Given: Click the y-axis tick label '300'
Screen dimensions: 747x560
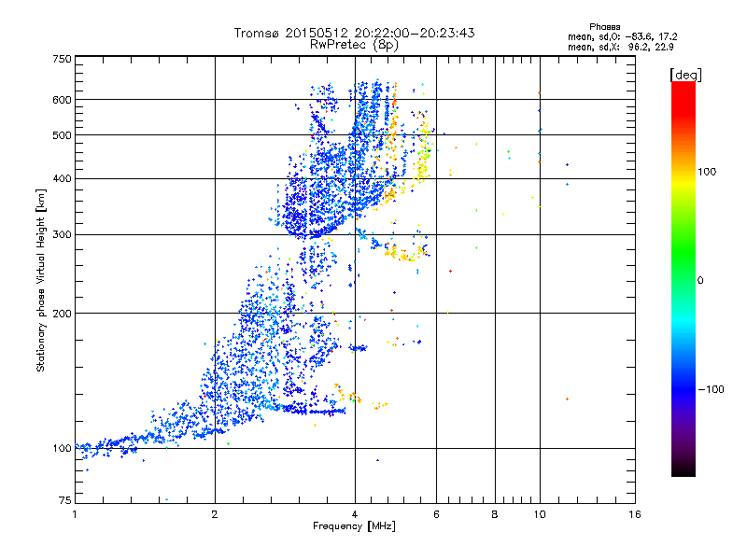Looking at the screenshot, I should [62, 234].
